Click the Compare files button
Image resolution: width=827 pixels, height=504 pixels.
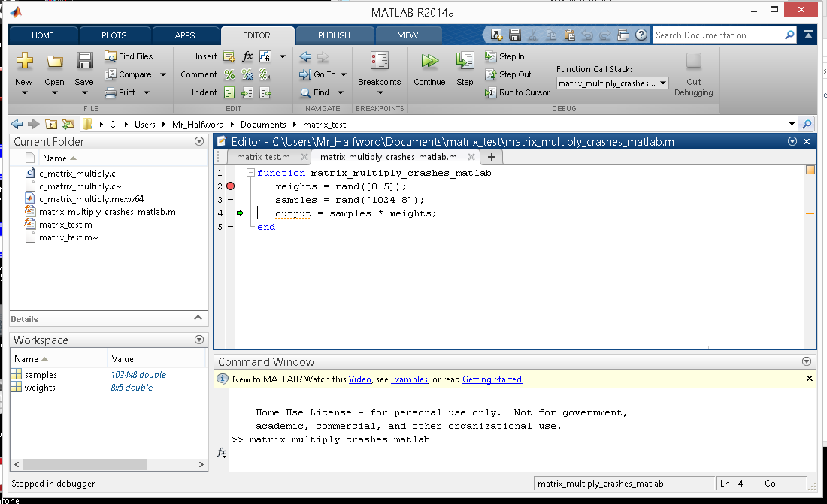coord(128,74)
